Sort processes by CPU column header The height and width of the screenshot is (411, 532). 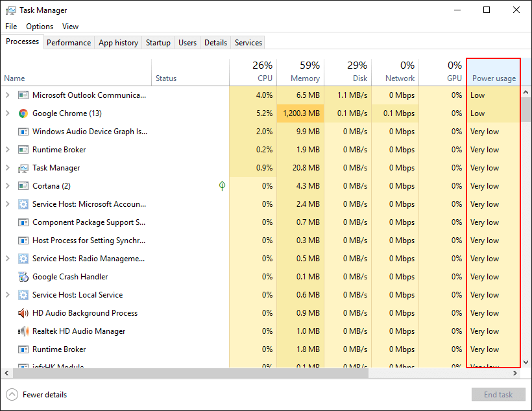click(x=253, y=72)
